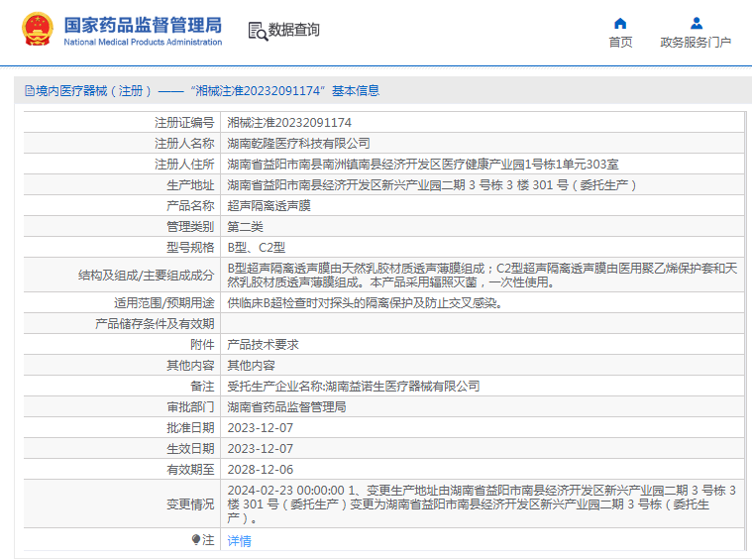Image resolution: width=752 pixels, height=560 pixels.
Task: Click approval department 湖南省药品监督管理局
Action: point(286,407)
